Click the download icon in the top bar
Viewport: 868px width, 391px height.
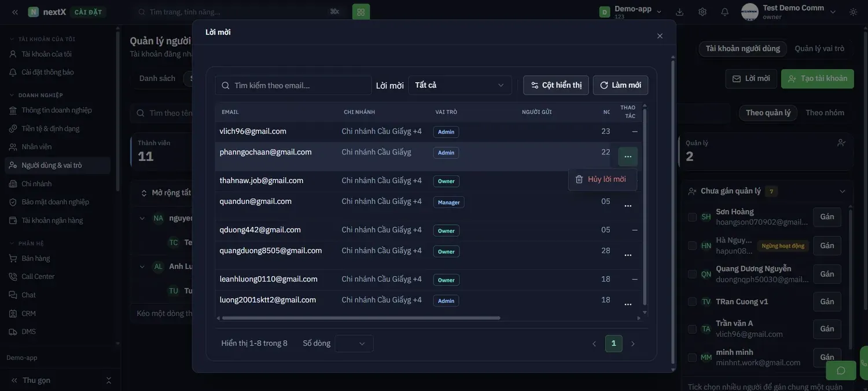click(x=679, y=12)
